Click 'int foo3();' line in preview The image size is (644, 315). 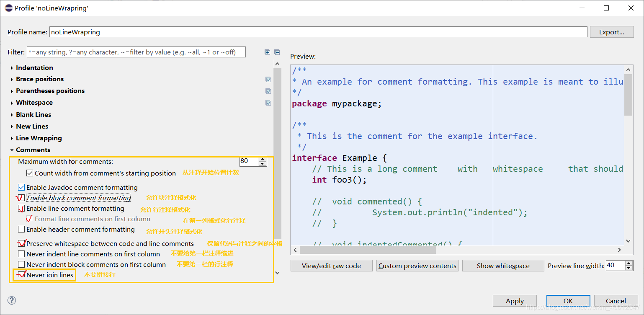339,180
